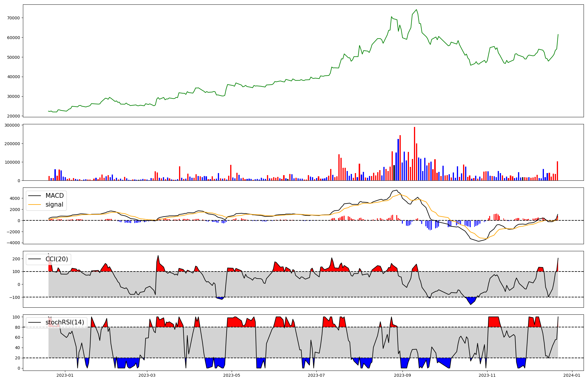Click the 2023-11 x-axis date label
This screenshot has width=588, height=382.
[487, 375]
